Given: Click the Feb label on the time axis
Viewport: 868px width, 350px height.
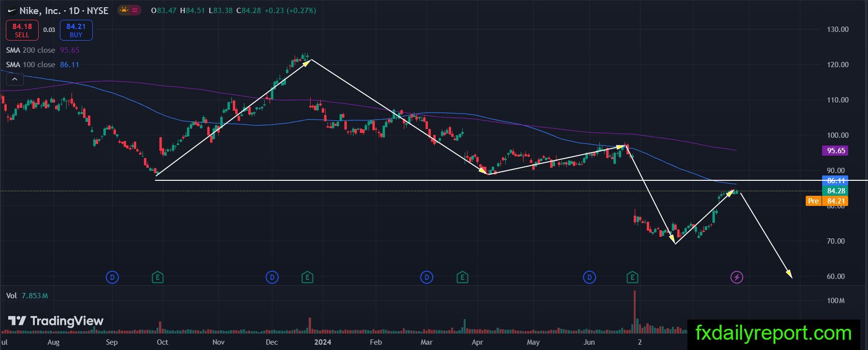Looking at the screenshot, I should point(376,342).
